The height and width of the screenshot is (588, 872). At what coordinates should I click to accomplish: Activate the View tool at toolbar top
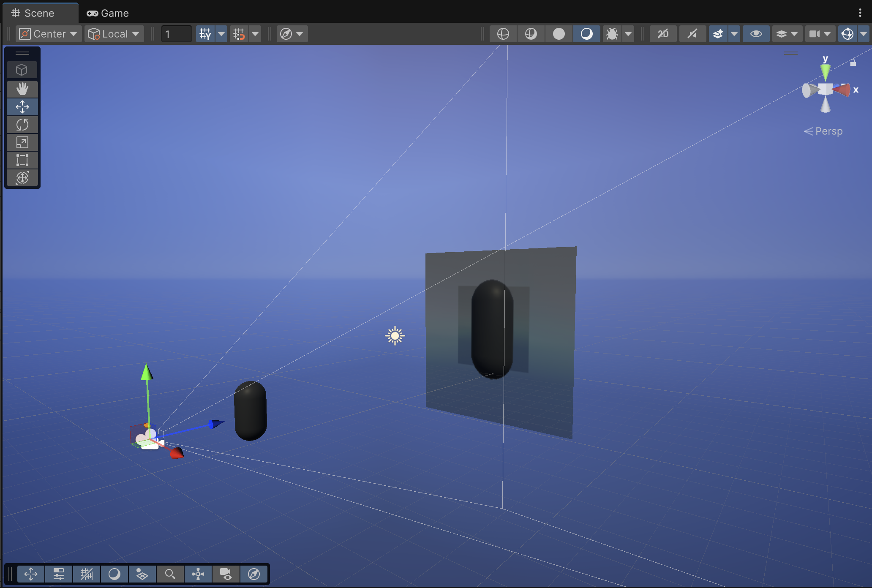pyautogui.click(x=22, y=70)
